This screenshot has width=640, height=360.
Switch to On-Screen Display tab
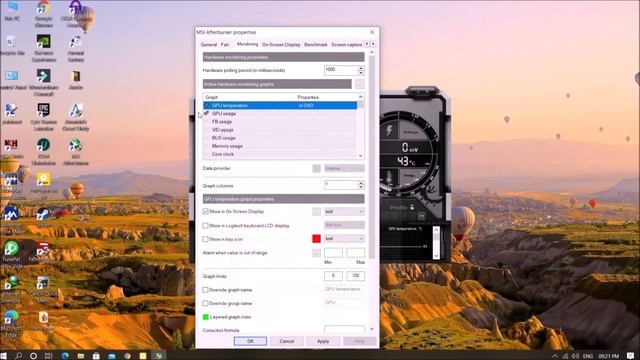pyautogui.click(x=281, y=44)
